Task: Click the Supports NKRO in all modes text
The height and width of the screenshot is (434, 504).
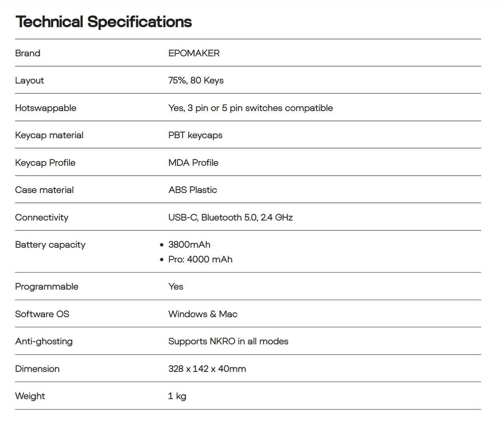Action: pos(228,341)
